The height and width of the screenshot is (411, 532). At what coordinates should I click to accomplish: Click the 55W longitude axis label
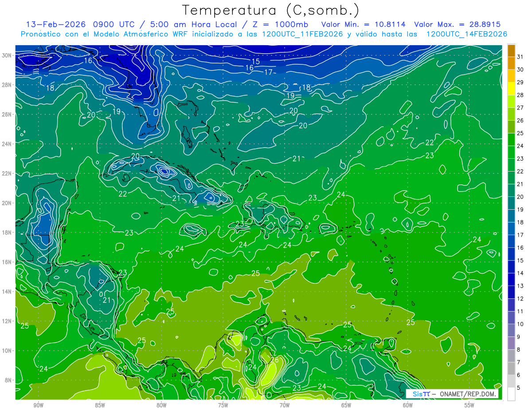pyautogui.click(x=469, y=405)
